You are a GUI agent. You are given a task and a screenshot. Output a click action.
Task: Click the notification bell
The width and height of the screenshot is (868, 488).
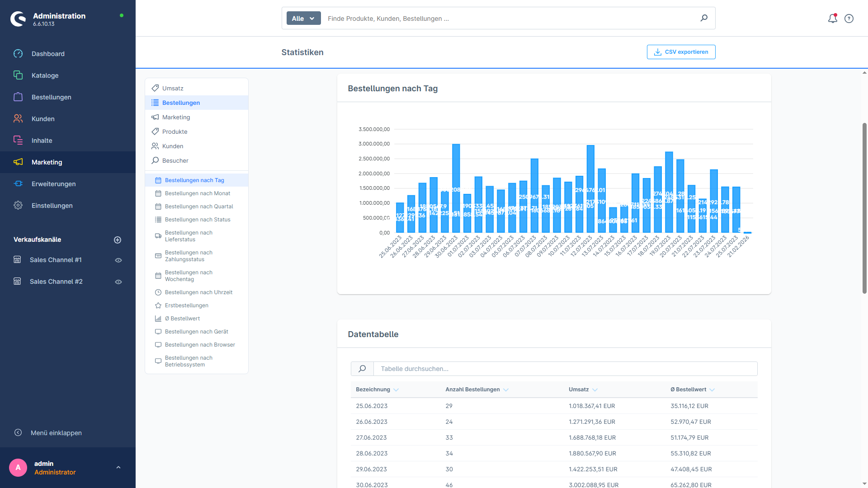[832, 19]
